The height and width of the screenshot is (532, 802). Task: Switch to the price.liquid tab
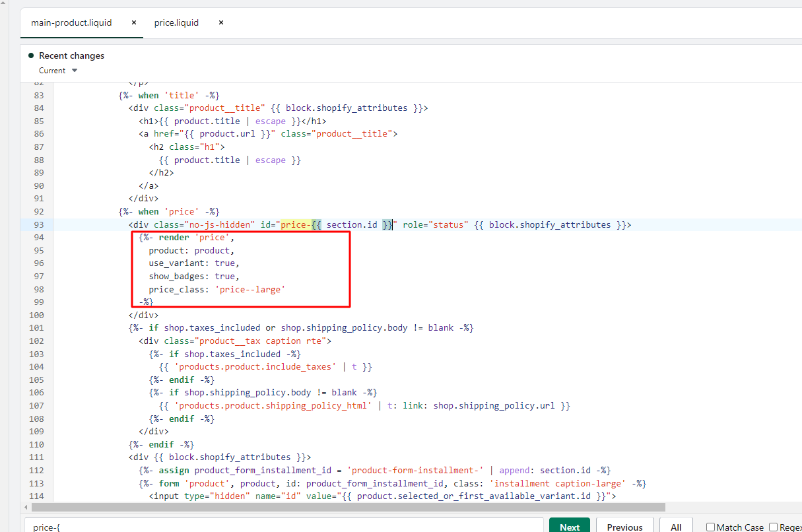[x=176, y=22]
